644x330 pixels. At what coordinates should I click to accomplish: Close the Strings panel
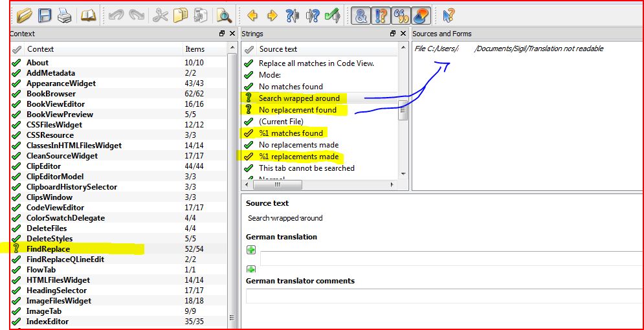pyautogui.click(x=403, y=34)
